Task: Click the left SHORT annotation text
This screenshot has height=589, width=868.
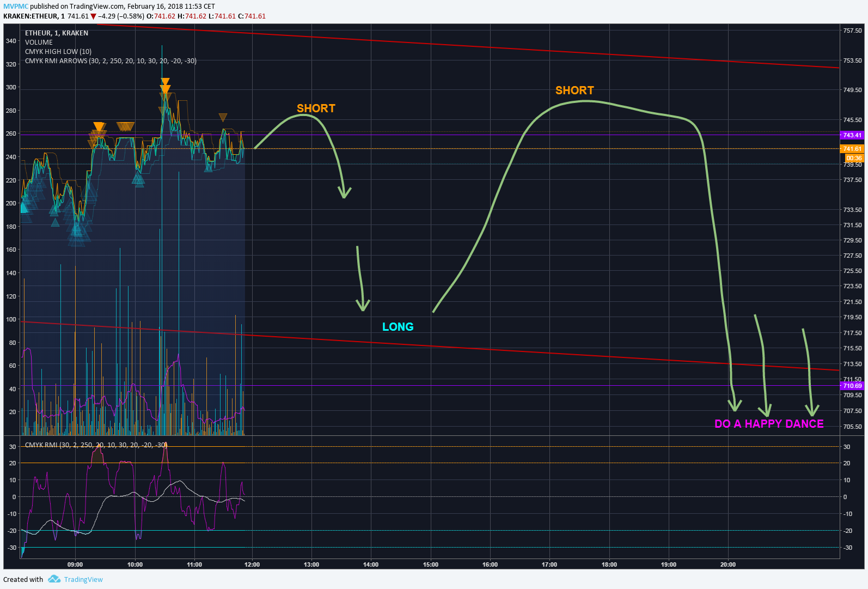Action: (x=316, y=108)
